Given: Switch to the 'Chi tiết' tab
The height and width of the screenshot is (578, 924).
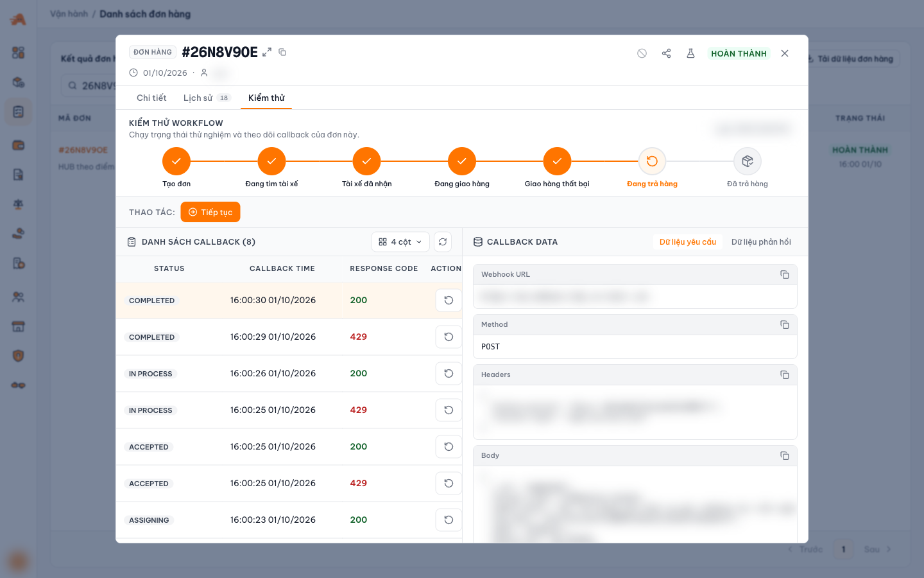Looking at the screenshot, I should [x=151, y=98].
